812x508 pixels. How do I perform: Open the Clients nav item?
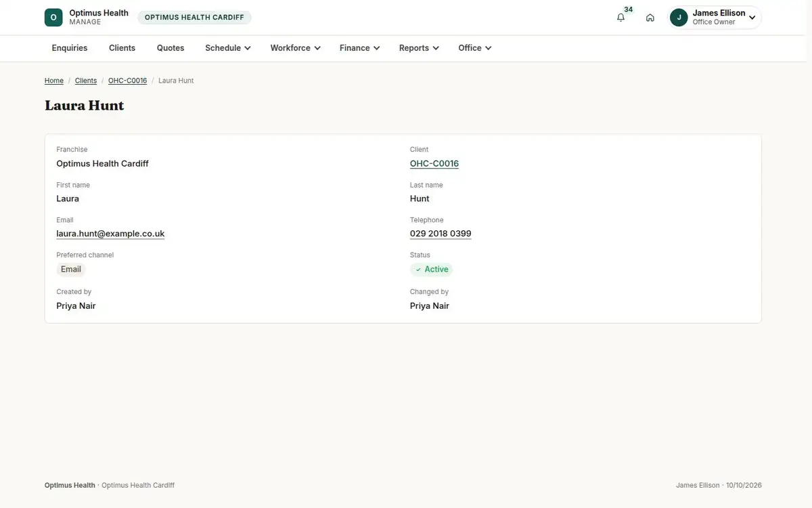click(x=122, y=48)
